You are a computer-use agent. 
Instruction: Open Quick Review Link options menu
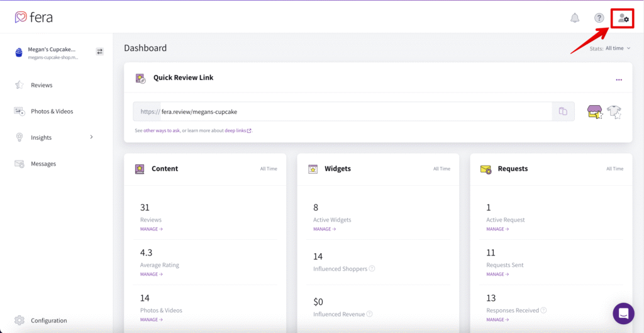[619, 80]
